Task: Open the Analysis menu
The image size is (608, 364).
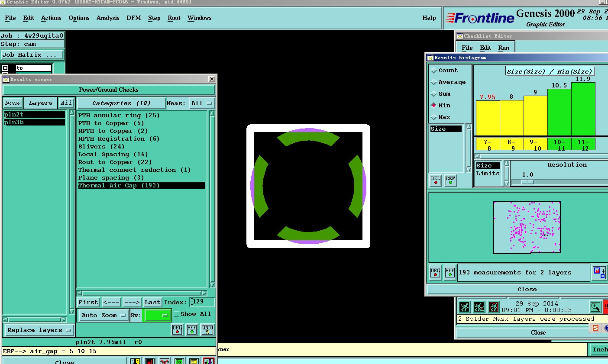Action: click(x=108, y=18)
